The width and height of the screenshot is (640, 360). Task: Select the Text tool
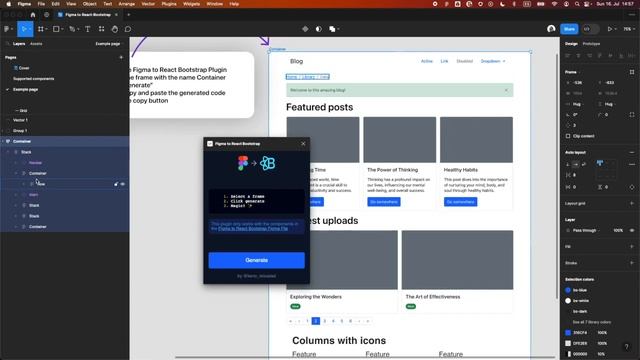tap(88, 29)
